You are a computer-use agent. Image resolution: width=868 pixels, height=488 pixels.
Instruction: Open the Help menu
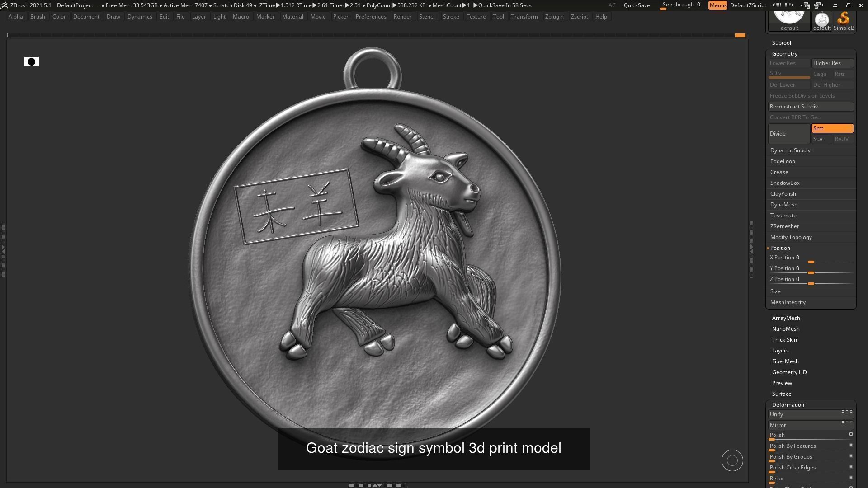click(601, 17)
